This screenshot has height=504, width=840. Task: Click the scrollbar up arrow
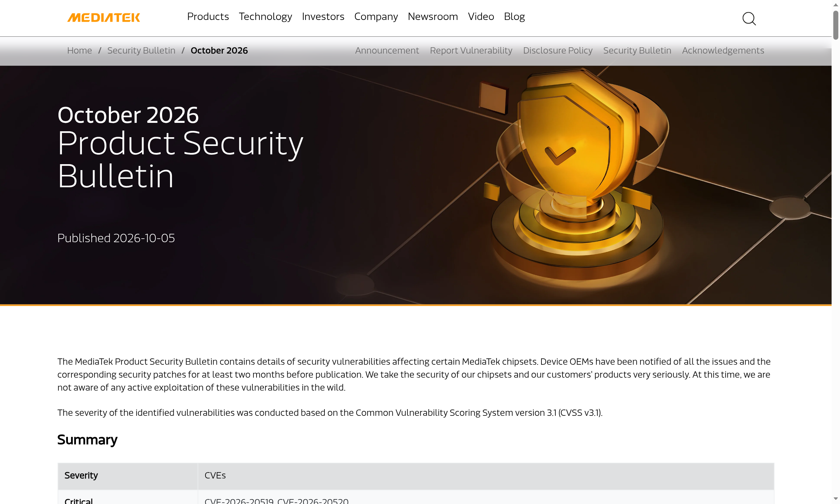coord(836,5)
